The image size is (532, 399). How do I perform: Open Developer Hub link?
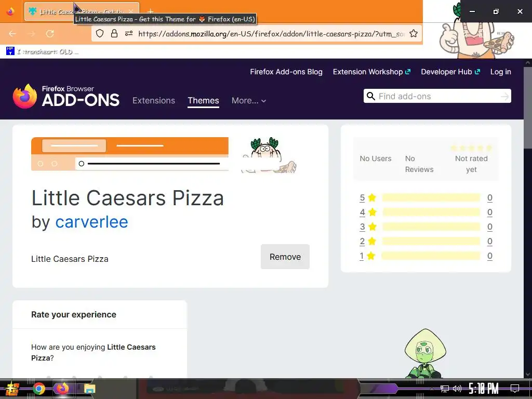point(450,72)
